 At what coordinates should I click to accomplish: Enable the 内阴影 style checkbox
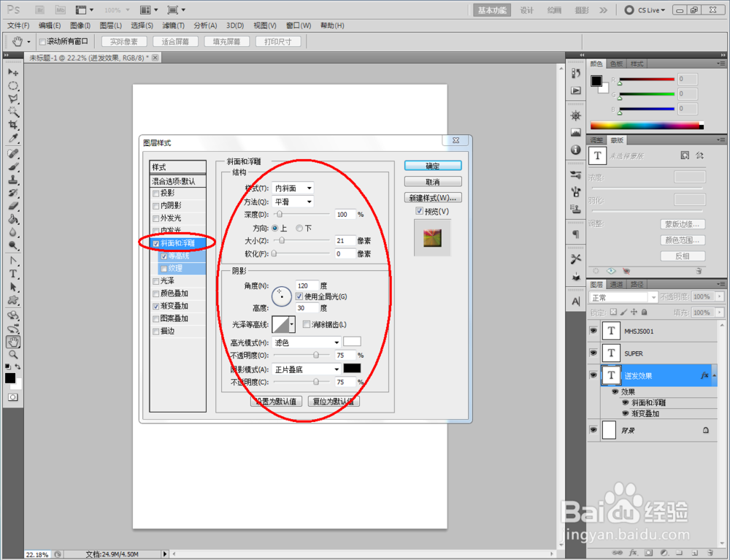click(156, 206)
